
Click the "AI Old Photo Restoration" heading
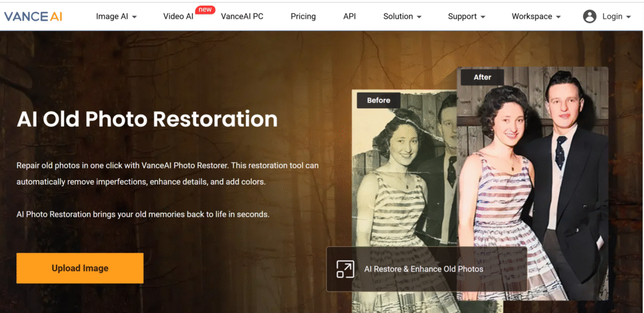[147, 119]
